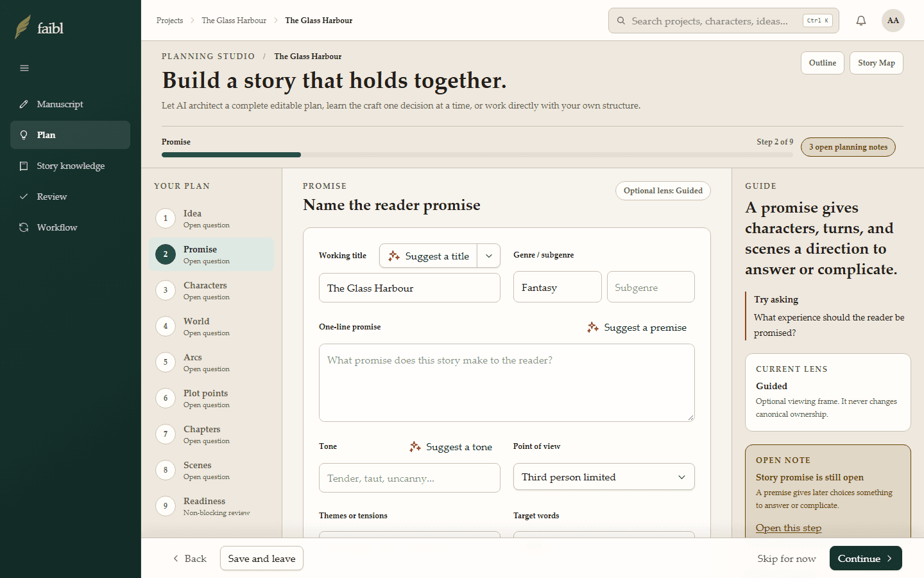The width and height of the screenshot is (924, 578).
Task: Focus the Working title field
Action: 409,288
